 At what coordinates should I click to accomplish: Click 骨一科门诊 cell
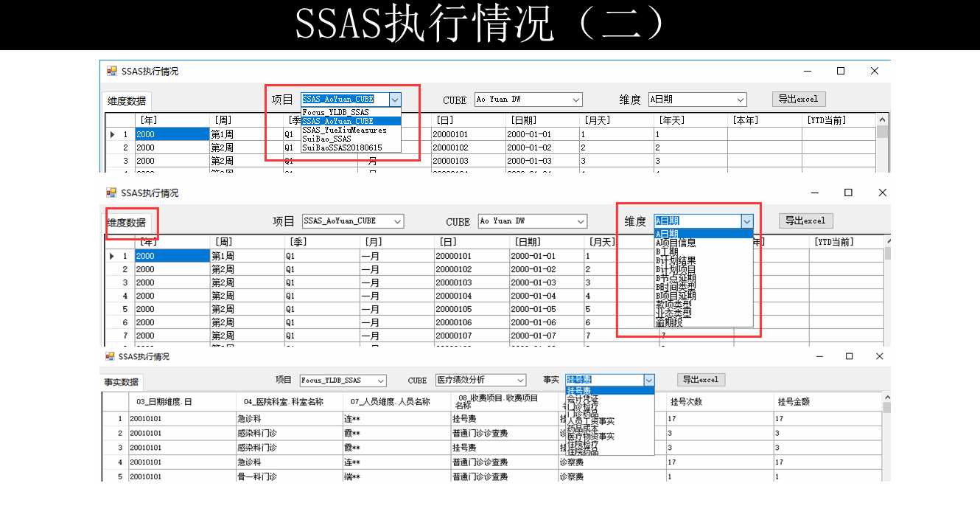click(x=290, y=476)
